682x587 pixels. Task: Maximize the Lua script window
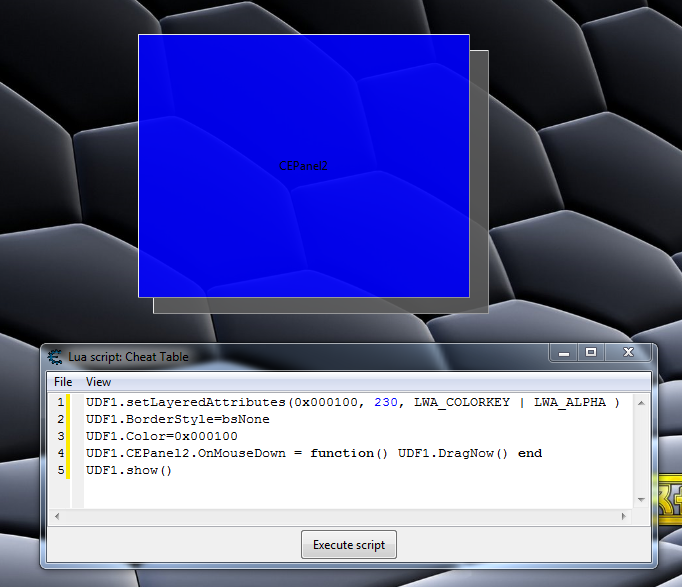(591, 353)
